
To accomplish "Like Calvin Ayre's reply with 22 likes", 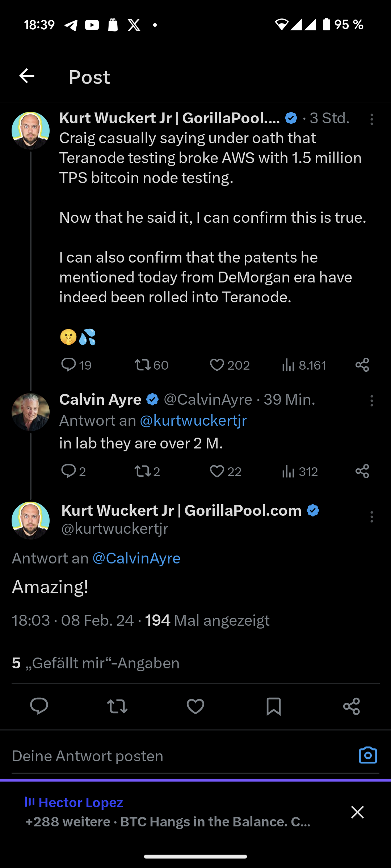I will click(217, 471).
